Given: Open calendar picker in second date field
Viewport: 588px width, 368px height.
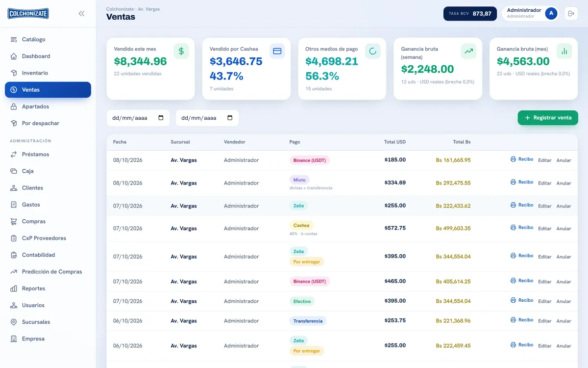Looking at the screenshot, I should tap(230, 118).
